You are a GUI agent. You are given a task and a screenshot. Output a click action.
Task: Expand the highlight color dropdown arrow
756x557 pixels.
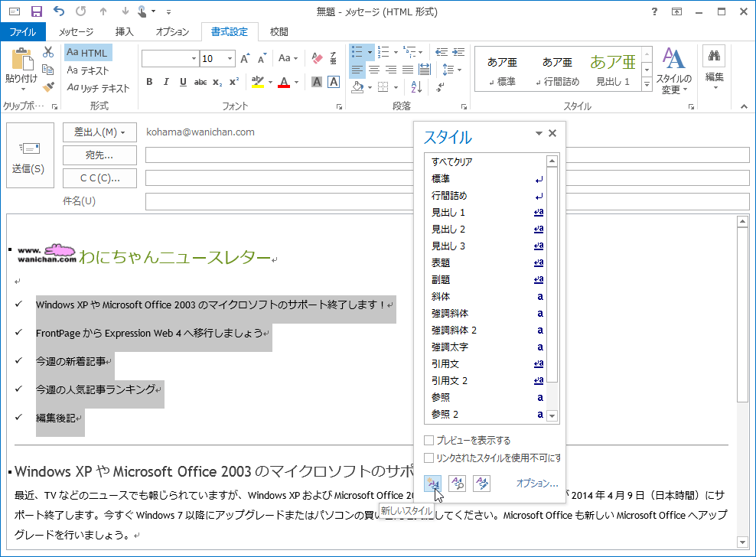[x=270, y=82]
